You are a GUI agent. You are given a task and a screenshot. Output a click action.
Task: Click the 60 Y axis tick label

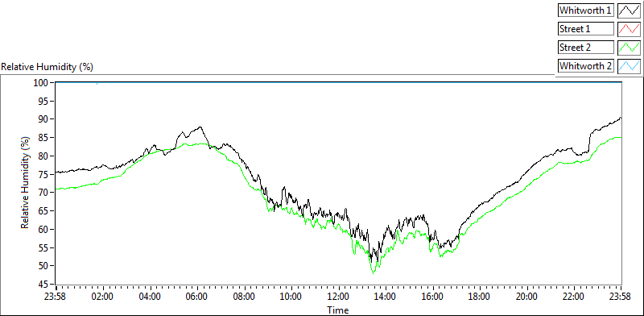[43, 229]
